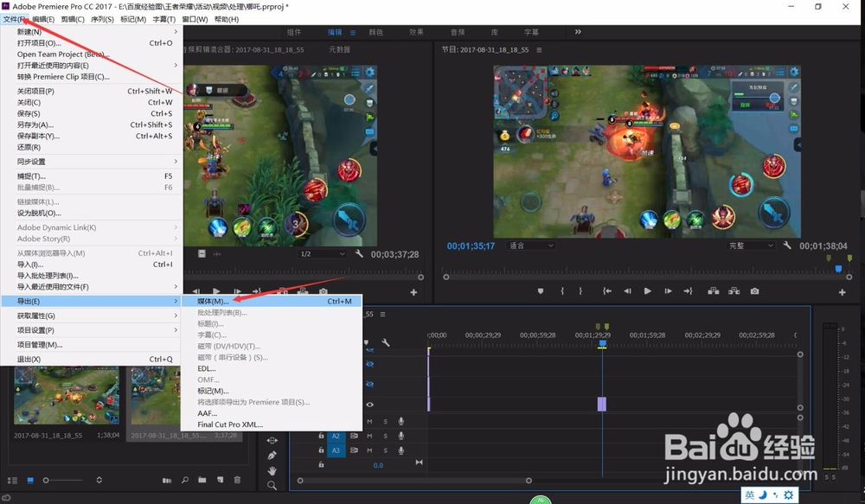Toggle lock on audio track A3
This screenshot has height=504, width=865.
pos(321,450)
